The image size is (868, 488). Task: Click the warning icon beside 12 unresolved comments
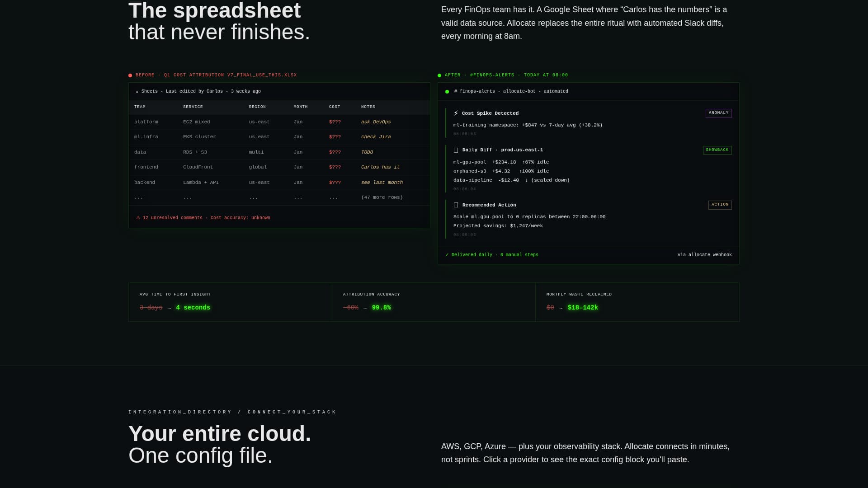pyautogui.click(x=138, y=218)
